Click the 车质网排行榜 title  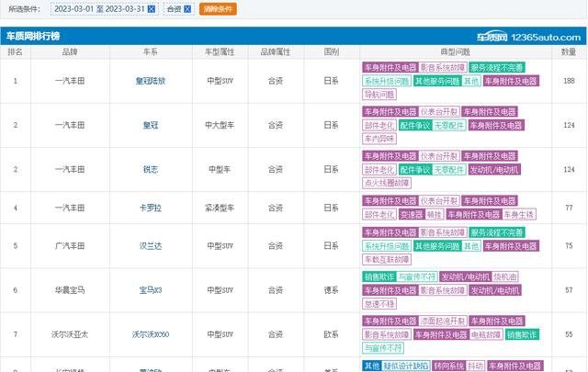(33, 36)
